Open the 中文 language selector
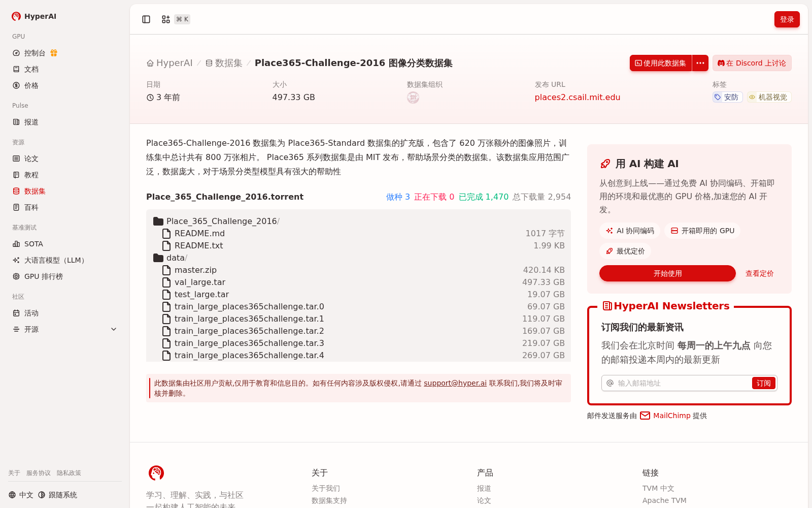Image resolution: width=812 pixels, height=508 pixels. point(21,495)
